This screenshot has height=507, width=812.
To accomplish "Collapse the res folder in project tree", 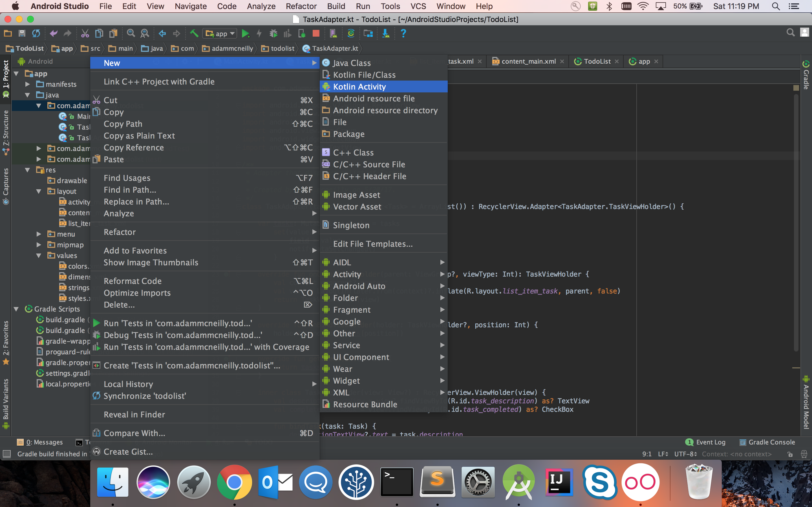I will [28, 170].
